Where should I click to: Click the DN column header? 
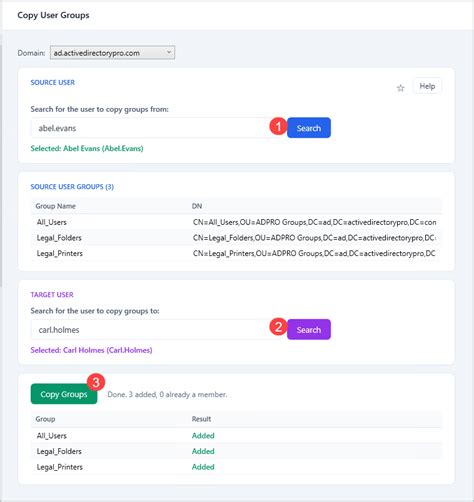coord(197,206)
